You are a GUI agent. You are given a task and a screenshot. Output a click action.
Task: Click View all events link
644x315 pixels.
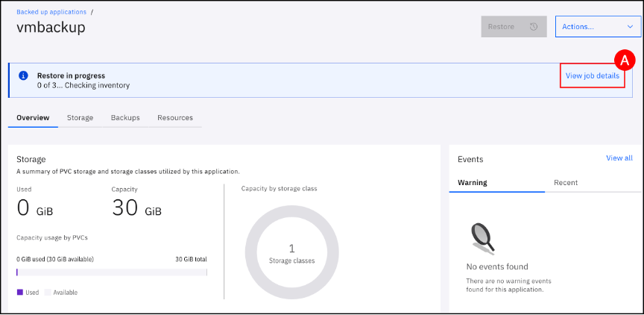tap(619, 158)
